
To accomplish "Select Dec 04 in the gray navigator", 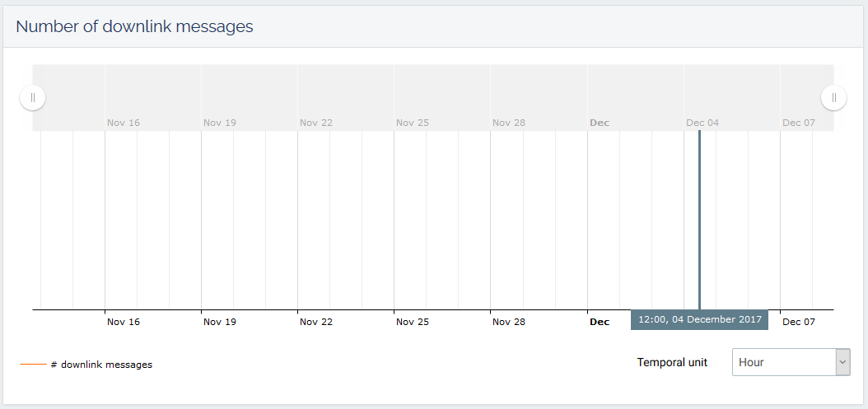I will (702, 123).
